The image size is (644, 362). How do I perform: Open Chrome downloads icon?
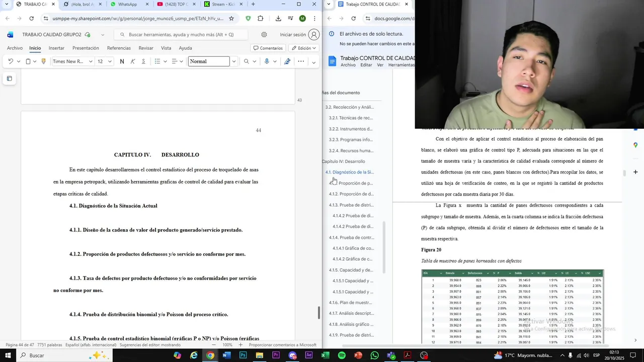point(278,19)
